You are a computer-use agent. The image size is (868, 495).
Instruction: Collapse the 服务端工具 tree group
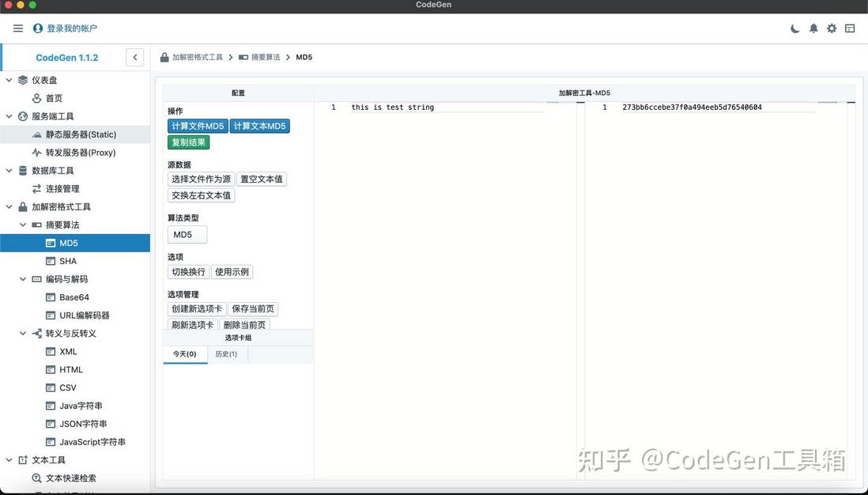(9, 116)
